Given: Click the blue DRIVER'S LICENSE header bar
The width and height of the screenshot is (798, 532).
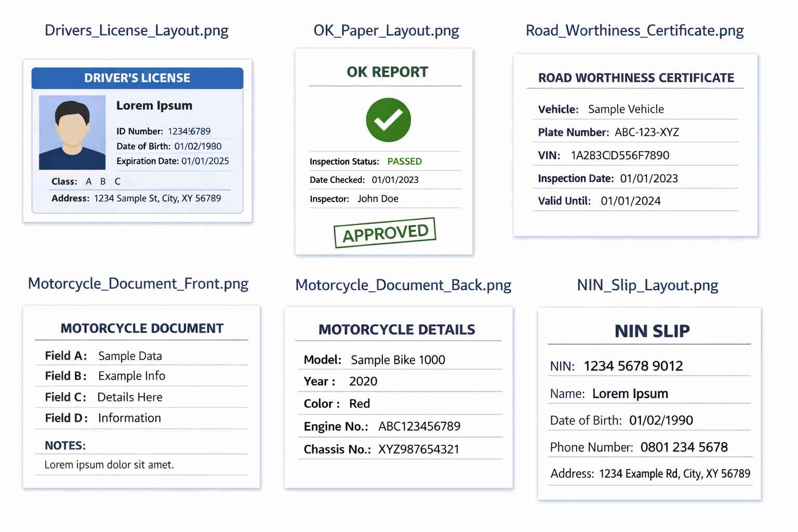Looking at the screenshot, I should (x=137, y=78).
